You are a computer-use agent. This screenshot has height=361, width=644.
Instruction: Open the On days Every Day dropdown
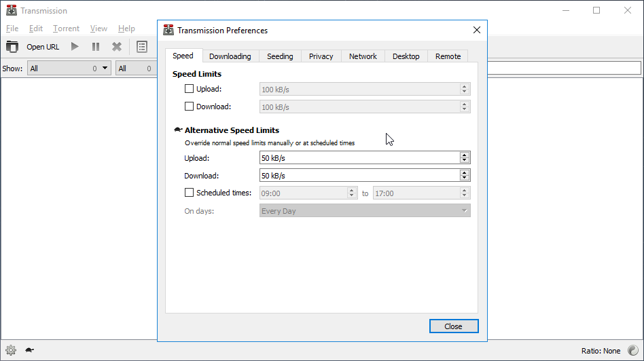coord(365,211)
